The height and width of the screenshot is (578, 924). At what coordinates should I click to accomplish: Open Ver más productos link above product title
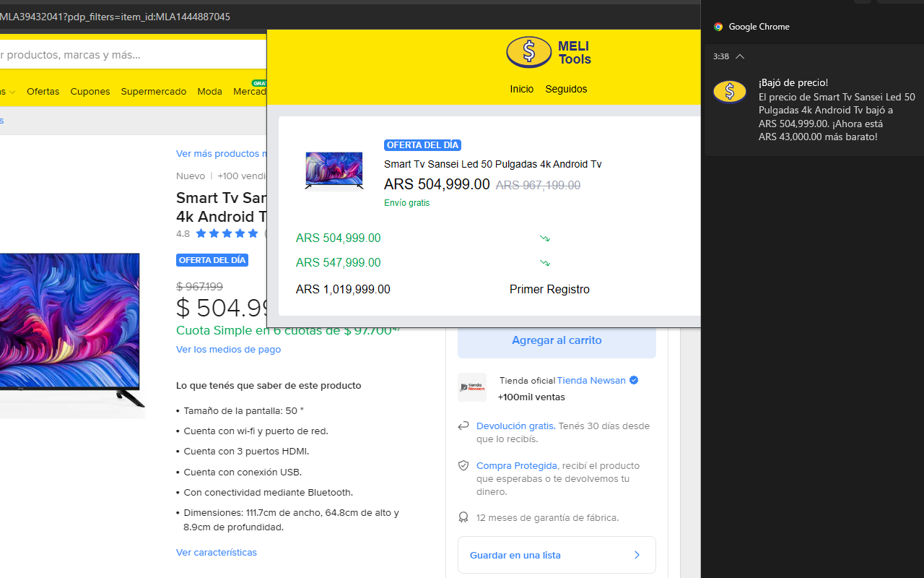click(222, 154)
